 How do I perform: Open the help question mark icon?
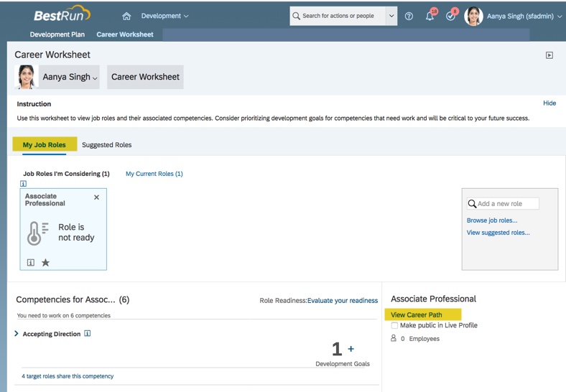pos(409,16)
